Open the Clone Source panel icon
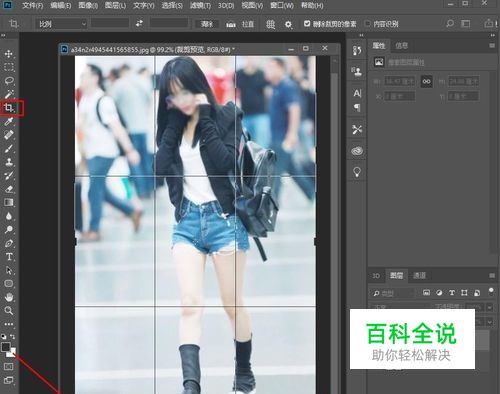This screenshot has width=500, height=394. pyautogui.click(x=357, y=71)
